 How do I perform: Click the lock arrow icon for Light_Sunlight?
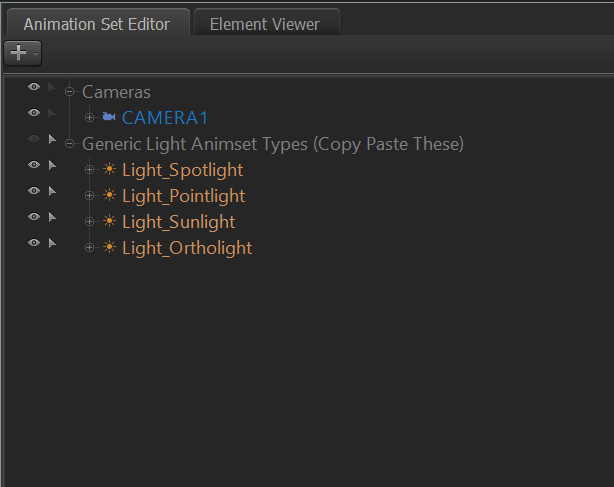52,217
